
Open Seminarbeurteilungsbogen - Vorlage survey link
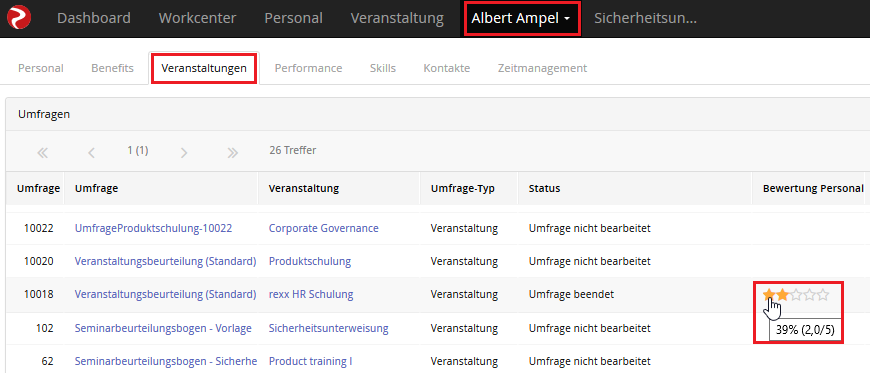point(163,329)
